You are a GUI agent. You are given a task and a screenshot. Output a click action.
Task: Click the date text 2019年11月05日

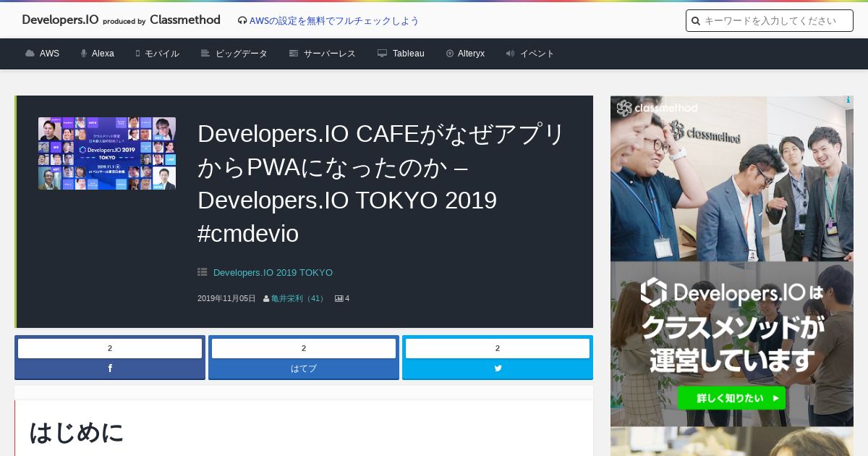pos(226,298)
